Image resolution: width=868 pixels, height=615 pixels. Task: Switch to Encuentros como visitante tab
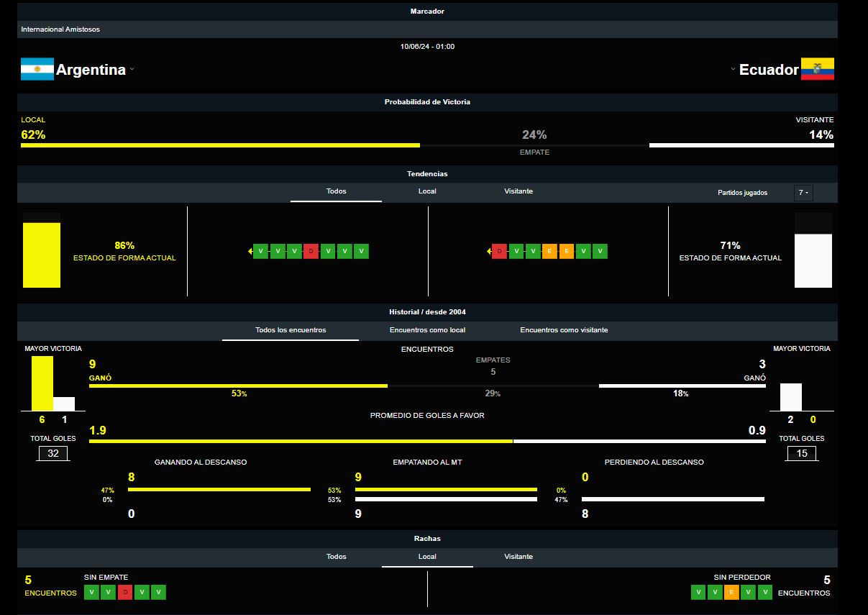(x=564, y=330)
